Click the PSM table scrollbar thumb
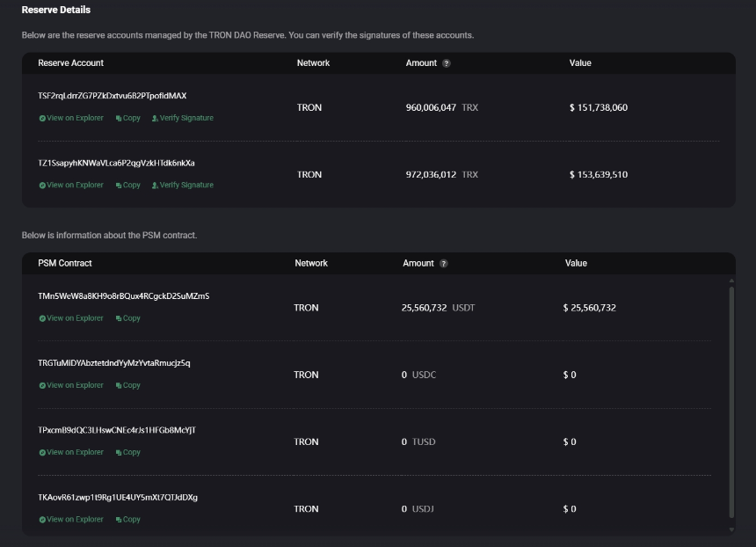The height and width of the screenshot is (547, 756). (x=731, y=402)
